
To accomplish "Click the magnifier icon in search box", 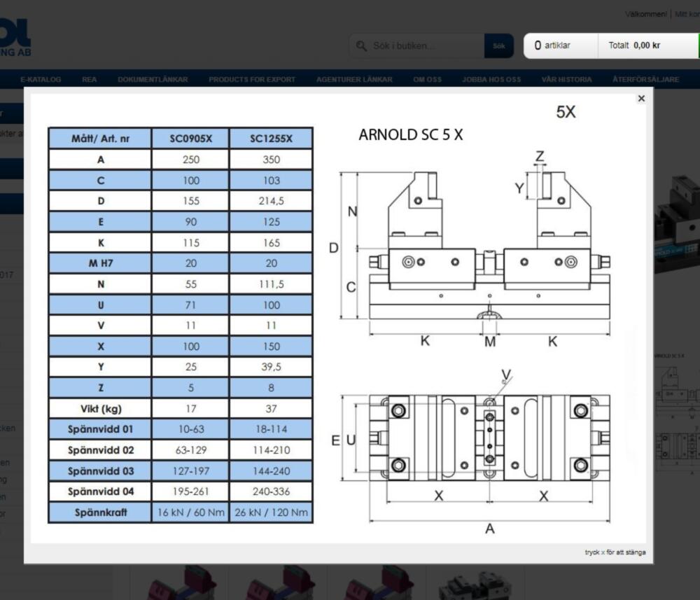I will tap(361, 46).
